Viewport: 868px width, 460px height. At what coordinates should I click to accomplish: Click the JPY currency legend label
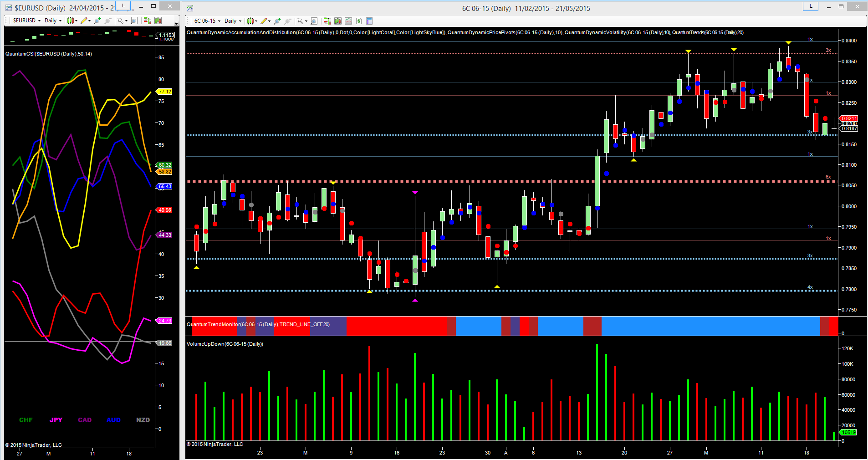56,420
